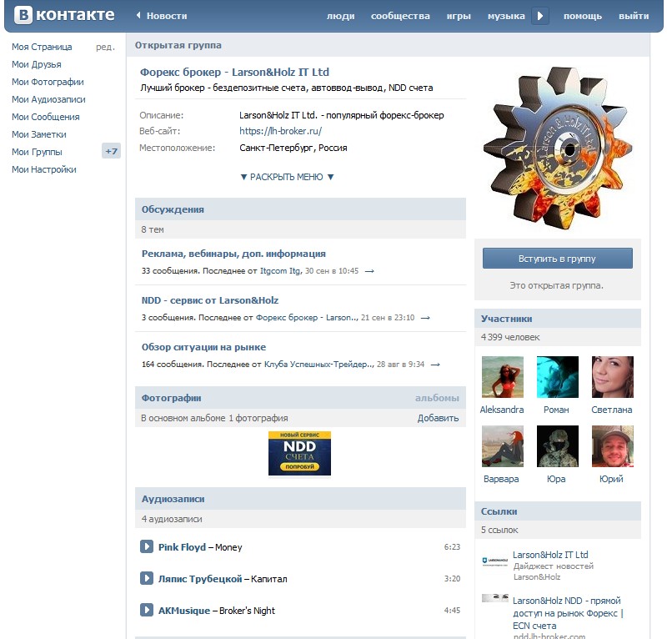Open Варвара's member avatar
Viewport: 672px width, 639px height.
coord(502,446)
